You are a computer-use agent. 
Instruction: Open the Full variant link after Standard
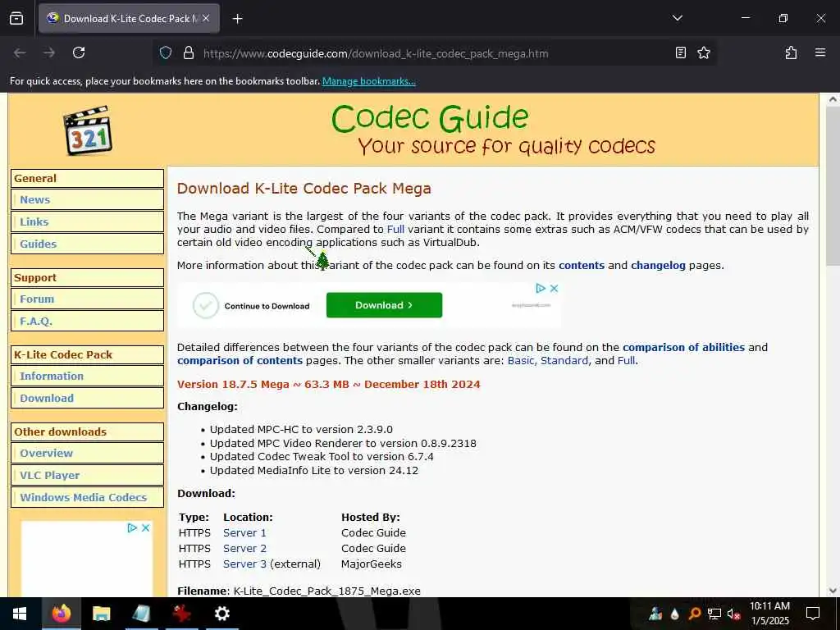[626, 361]
